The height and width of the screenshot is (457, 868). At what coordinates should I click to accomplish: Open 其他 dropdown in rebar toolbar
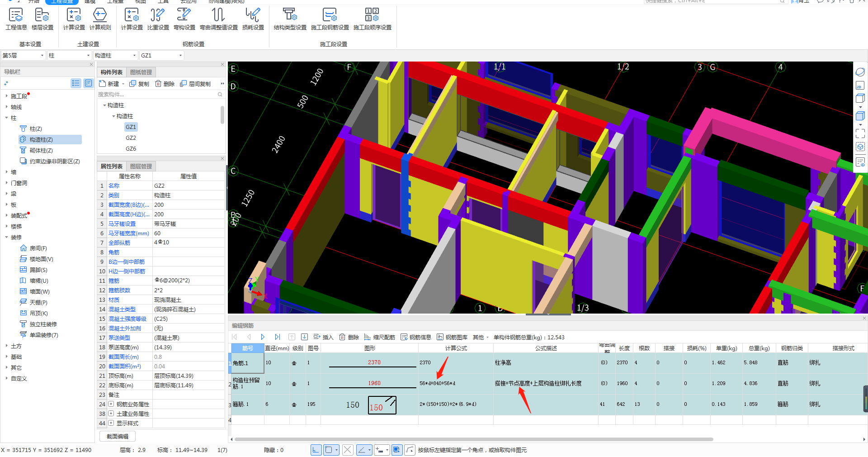(x=481, y=337)
